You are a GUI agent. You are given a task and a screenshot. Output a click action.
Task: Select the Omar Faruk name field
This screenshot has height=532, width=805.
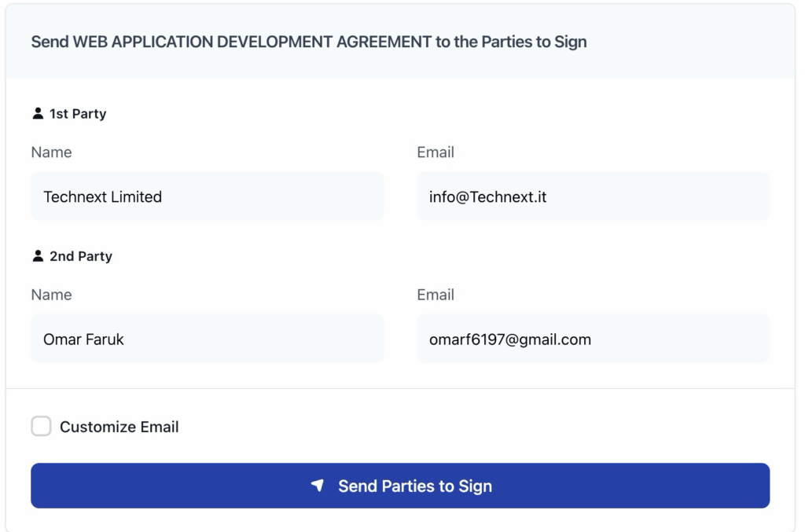pyautogui.click(x=208, y=339)
